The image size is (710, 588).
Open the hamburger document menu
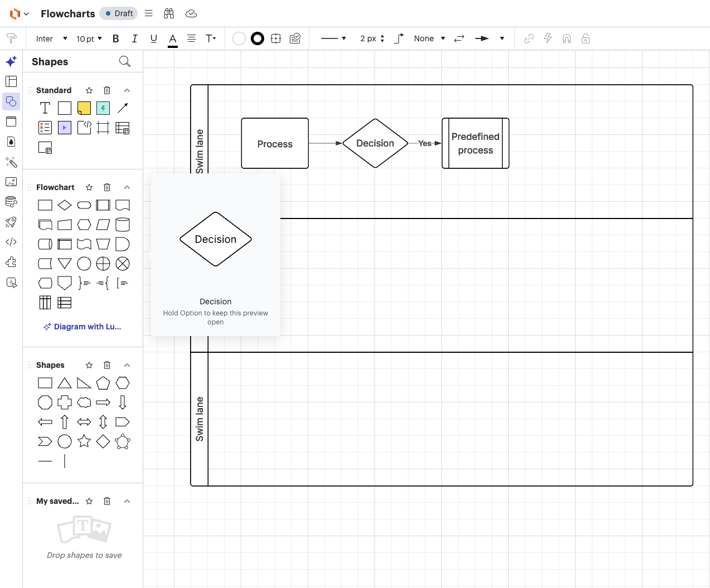[149, 13]
